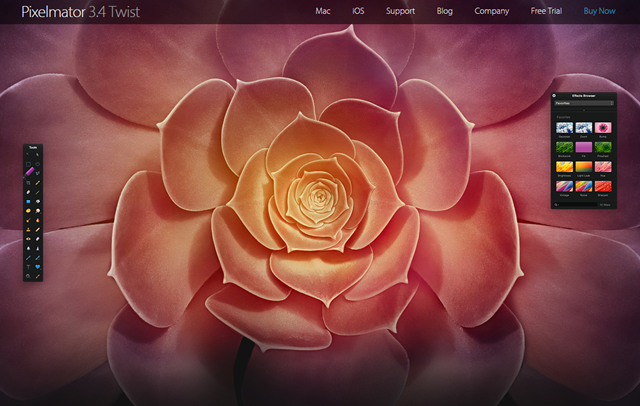
Task: Choose the Bump effect thumbnail
Action: [603, 129]
